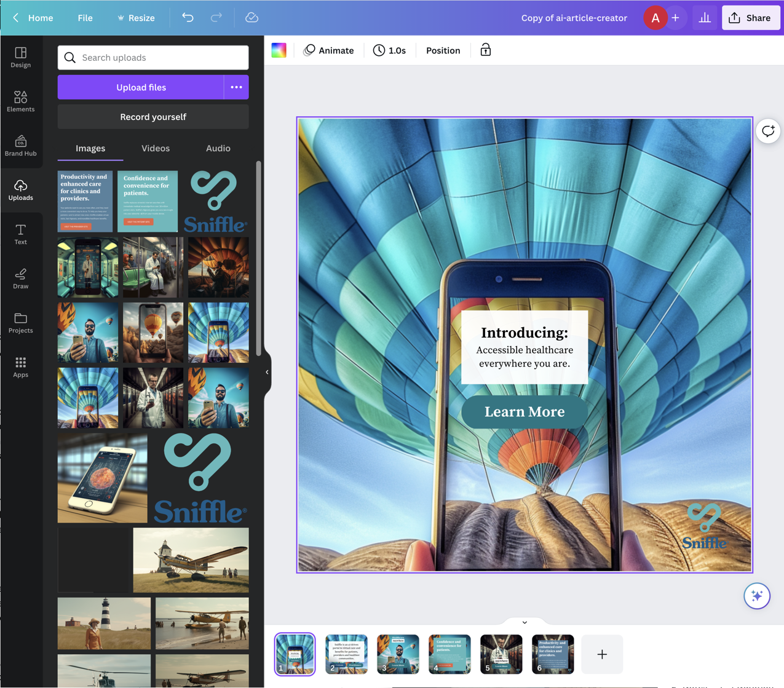Open the Brand Hub panel
784x688 pixels.
coord(21,146)
